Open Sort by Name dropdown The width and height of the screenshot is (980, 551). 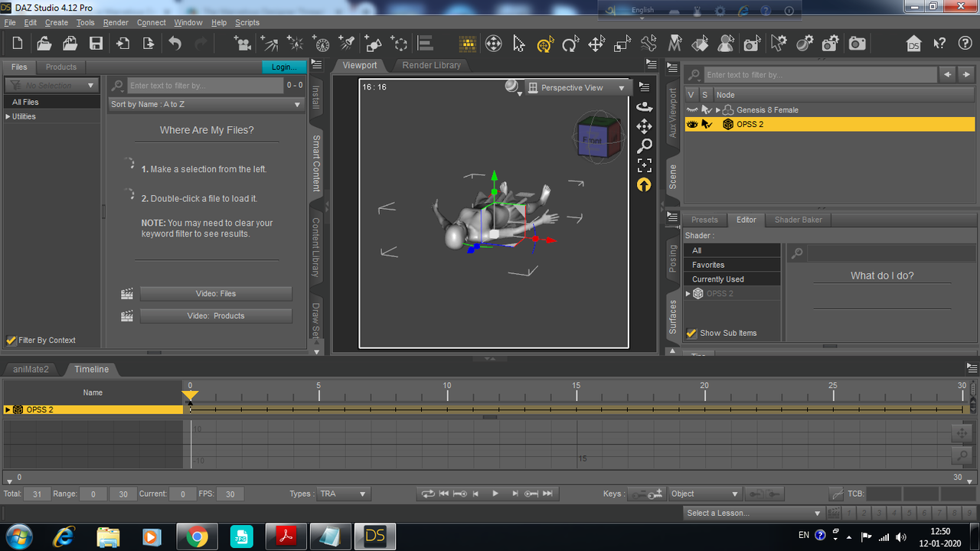point(206,104)
